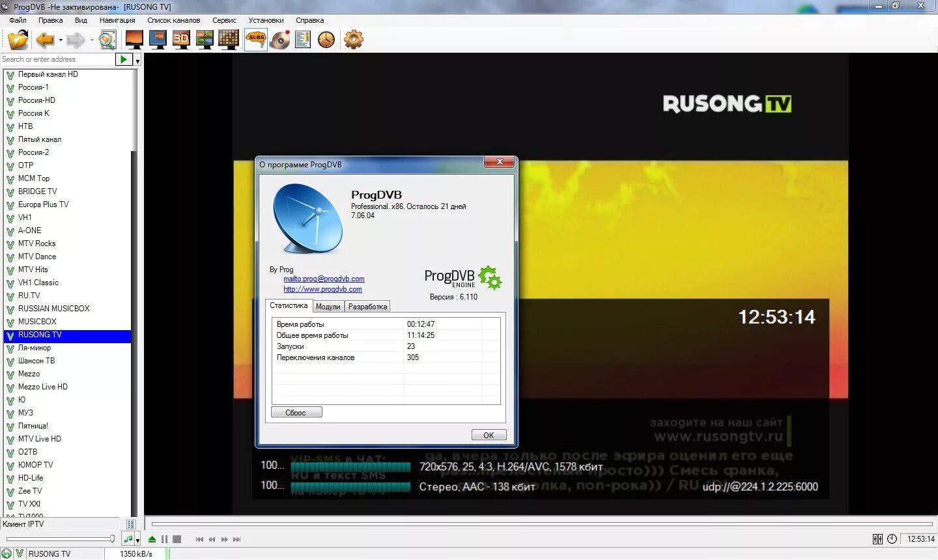The width and height of the screenshot is (938, 560).
Task: Open back history dropdown arrow
Action: [x=61, y=40]
